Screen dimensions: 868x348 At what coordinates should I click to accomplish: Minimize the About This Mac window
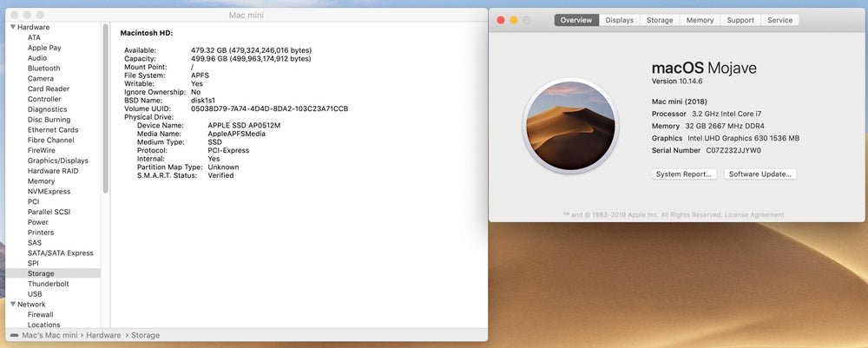(x=514, y=20)
